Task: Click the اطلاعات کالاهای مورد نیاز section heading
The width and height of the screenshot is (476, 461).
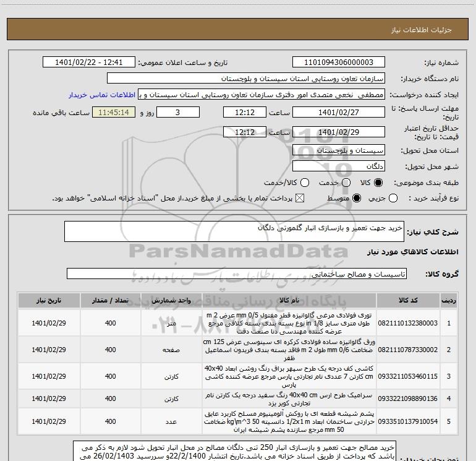Action: click(x=413, y=252)
